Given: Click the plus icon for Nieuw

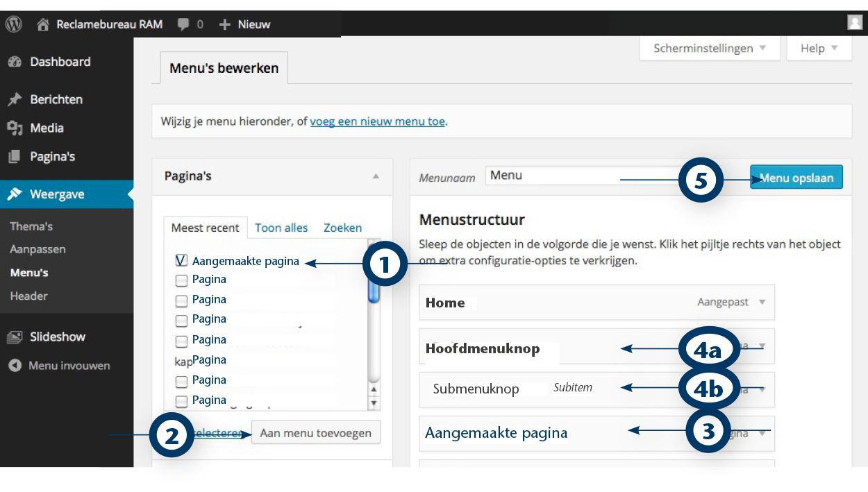Looking at the screenshot, I should click(x=224, y=24).
